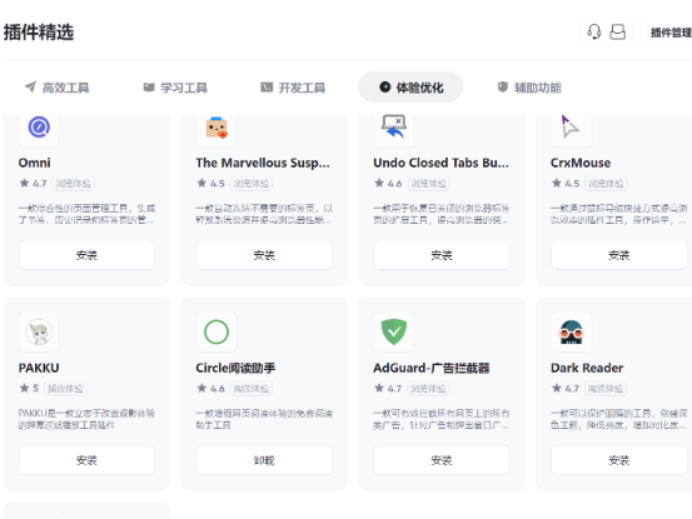Click the paper plane icon of 高效工具

pyautogui.click(x=30, y=87)
